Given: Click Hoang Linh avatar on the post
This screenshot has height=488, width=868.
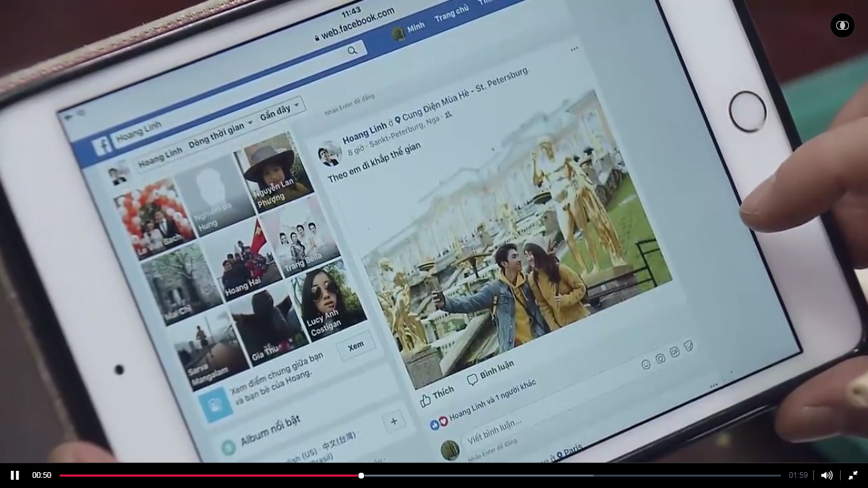Looking at the screenshot, I should coord(329,154).
